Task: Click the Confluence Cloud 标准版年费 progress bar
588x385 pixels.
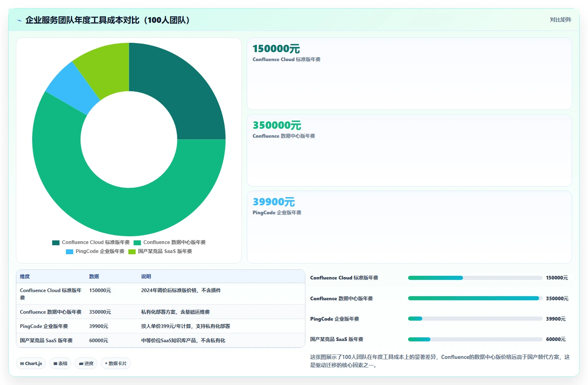Action: pos(475,278)
